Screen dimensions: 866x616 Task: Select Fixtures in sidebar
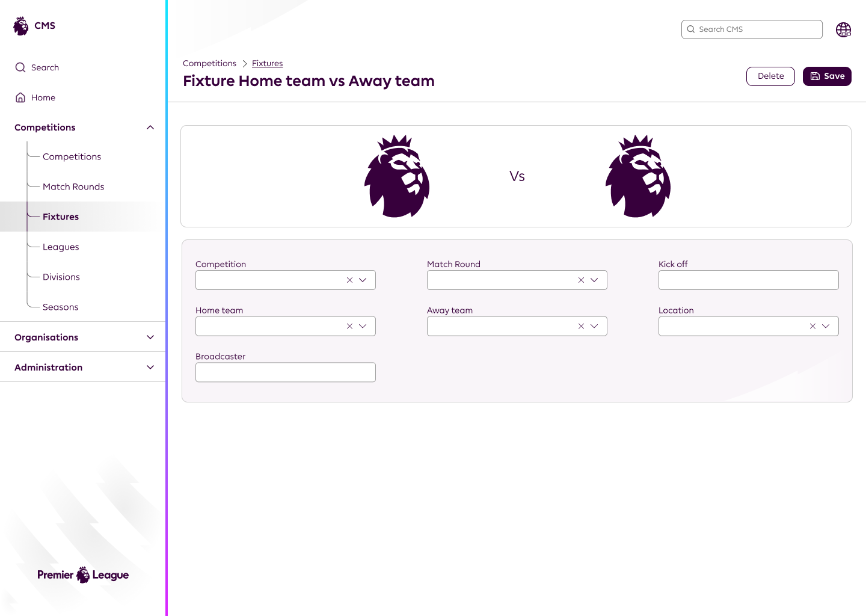tap(61, 217)
